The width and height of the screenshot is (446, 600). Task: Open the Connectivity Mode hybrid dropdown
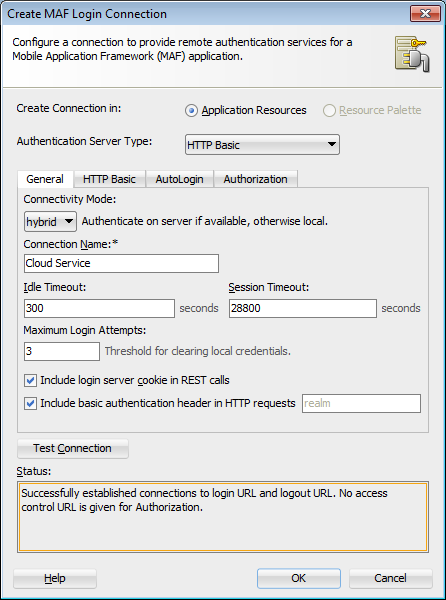pyautogui.click(x=50, y=221)
